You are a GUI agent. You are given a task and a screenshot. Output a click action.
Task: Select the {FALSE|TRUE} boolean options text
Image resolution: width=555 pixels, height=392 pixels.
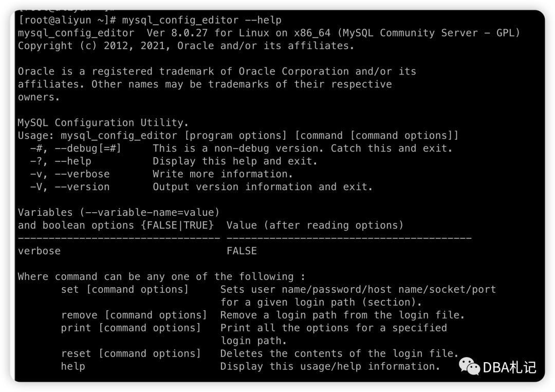(177, 226)
